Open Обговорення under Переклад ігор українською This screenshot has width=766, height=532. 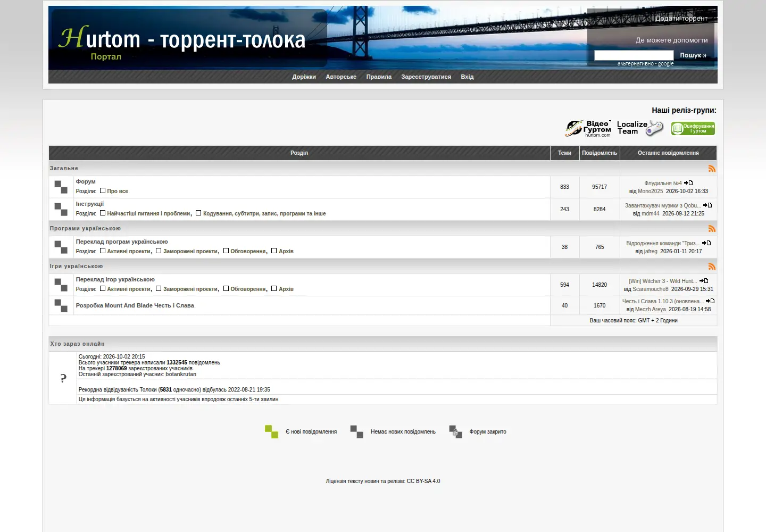248,289
